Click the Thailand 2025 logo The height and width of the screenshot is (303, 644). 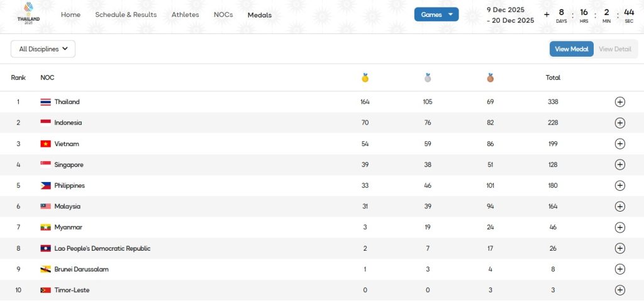coord(29,14)
